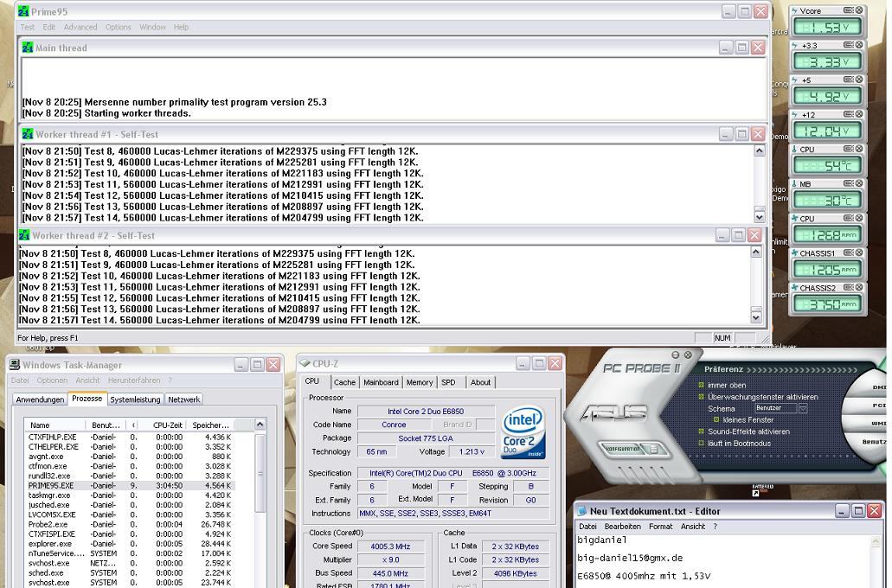Select PRIME95.EXE process row

[131, 486]
